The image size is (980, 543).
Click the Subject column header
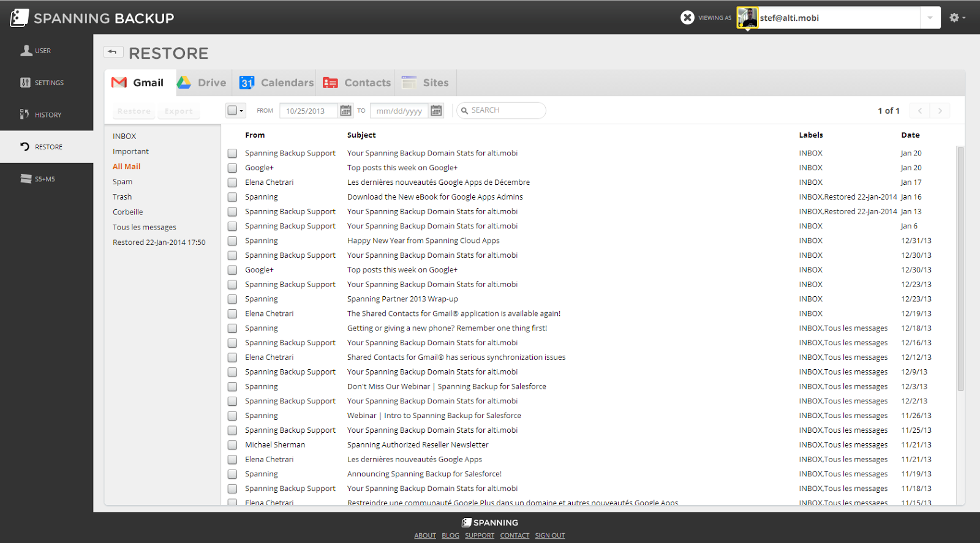[361, 135]
